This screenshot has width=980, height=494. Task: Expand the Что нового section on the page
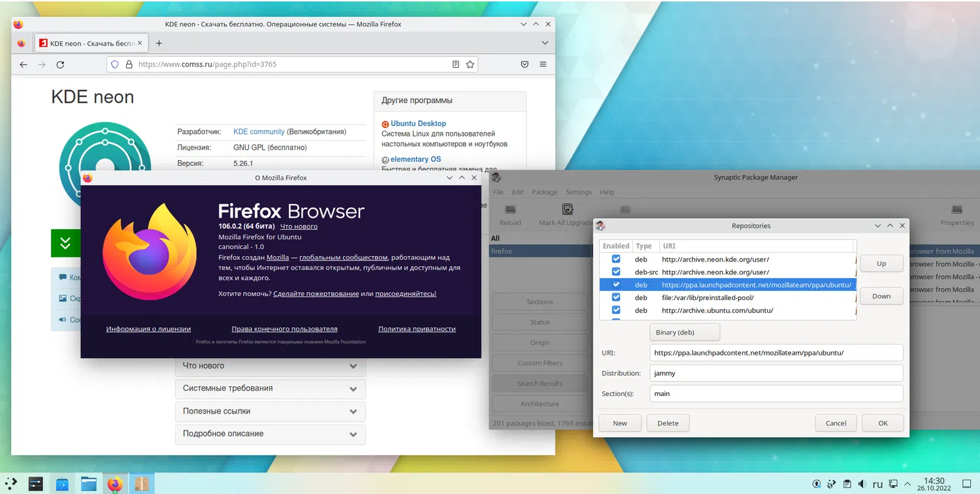[x=270, y=366]
